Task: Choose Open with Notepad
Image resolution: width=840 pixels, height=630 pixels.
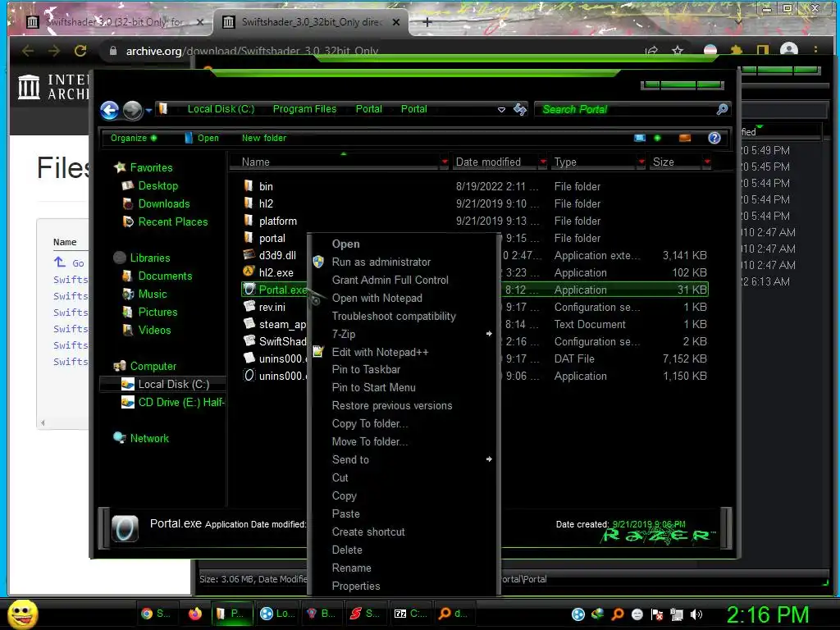Action: click(377, 298)
